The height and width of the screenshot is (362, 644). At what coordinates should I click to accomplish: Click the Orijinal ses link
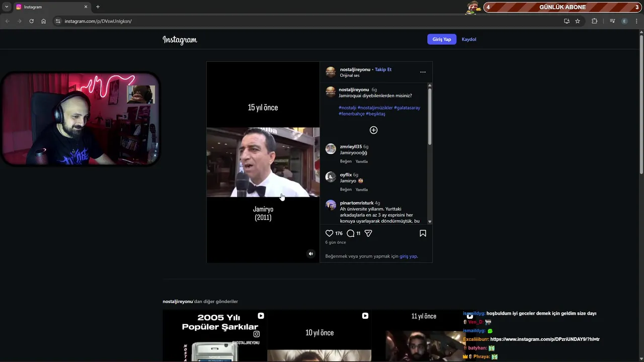(x=349, y=75)
